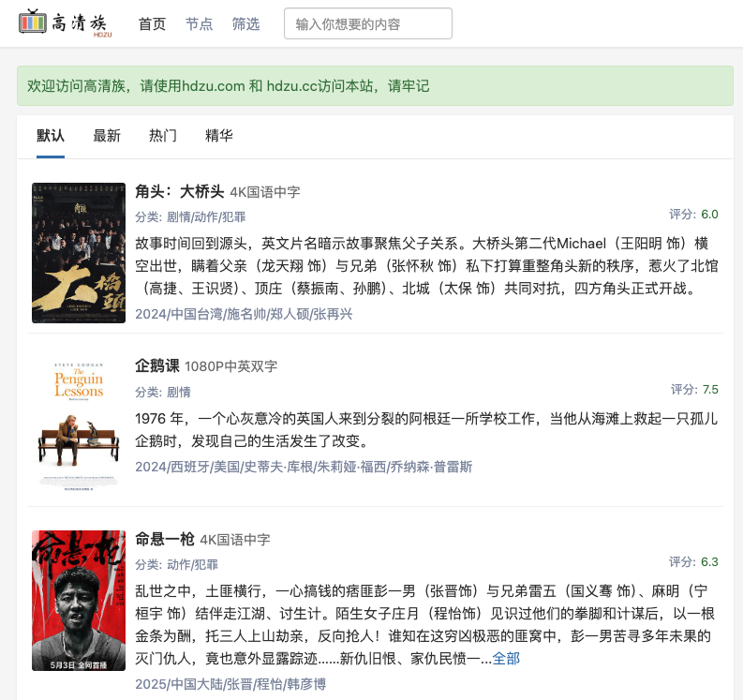
Task: Click 动作/犯罪 category under 命悬一枪
Action: (x=192, y=564)
